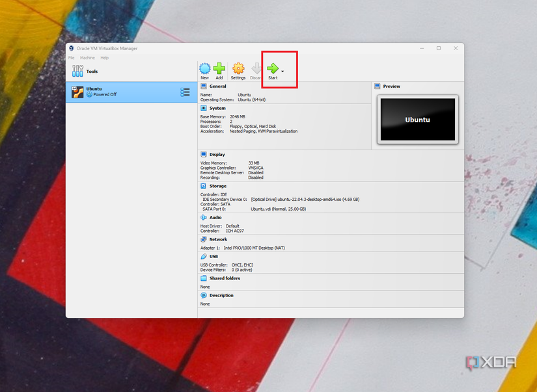Select the Tools icon in sidebar
This screenshot has width=537, height=392.
tap(77, 71)
